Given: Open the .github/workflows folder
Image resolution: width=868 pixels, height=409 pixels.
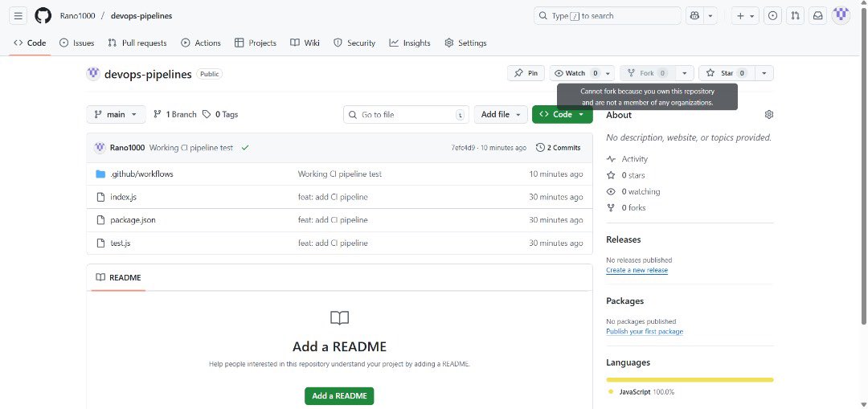Looking at the screenshot, I should point(141,174).
